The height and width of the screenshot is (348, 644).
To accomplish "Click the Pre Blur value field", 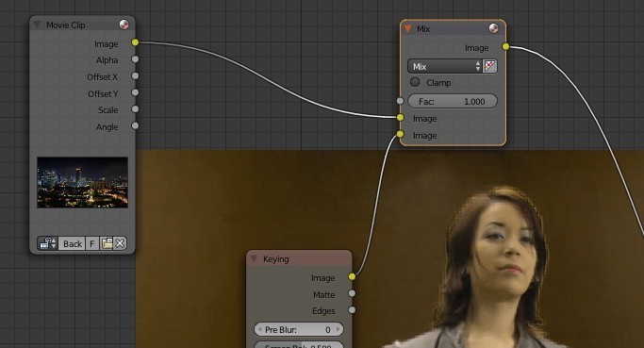I will tap(299, 329).
